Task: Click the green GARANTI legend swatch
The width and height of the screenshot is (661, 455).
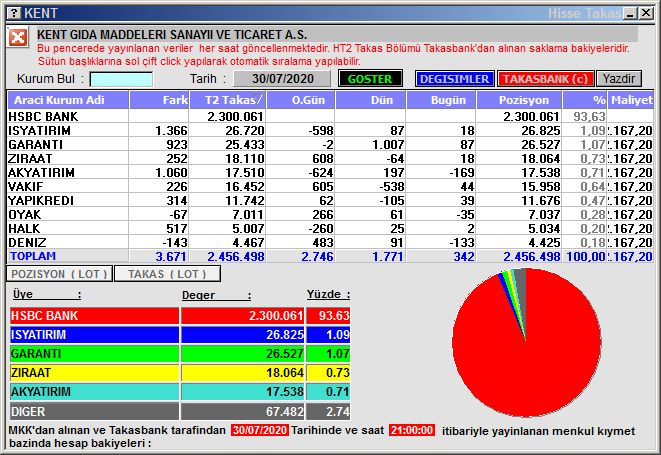Action: tap(94, 354)
